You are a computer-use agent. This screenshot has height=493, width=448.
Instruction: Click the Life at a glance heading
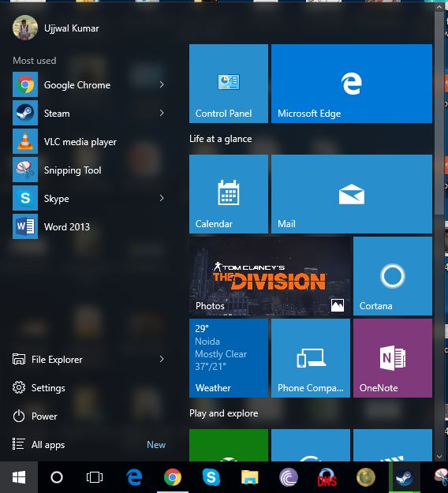(x=220, y=139)
